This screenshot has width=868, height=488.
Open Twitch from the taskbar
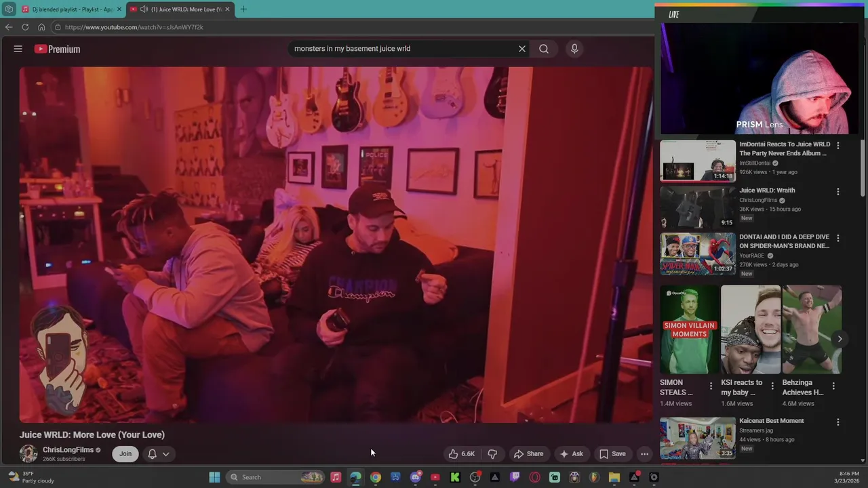(515, 477)
